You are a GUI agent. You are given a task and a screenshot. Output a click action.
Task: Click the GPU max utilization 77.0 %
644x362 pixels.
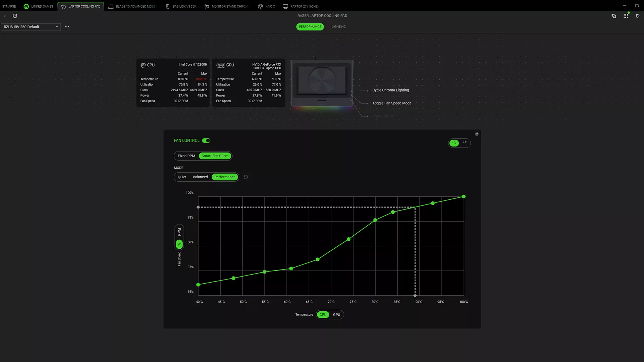[x=276, y=85]
